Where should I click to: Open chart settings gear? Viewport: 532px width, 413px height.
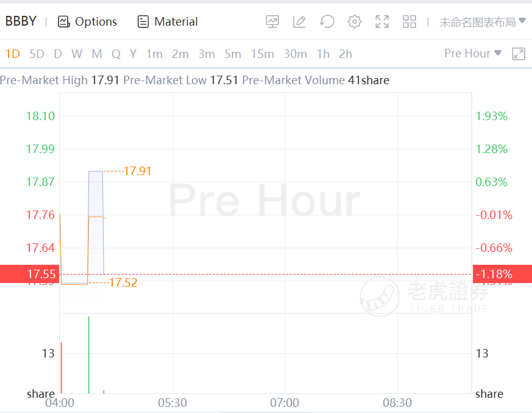pyautogui.click(x=355, y=22)
